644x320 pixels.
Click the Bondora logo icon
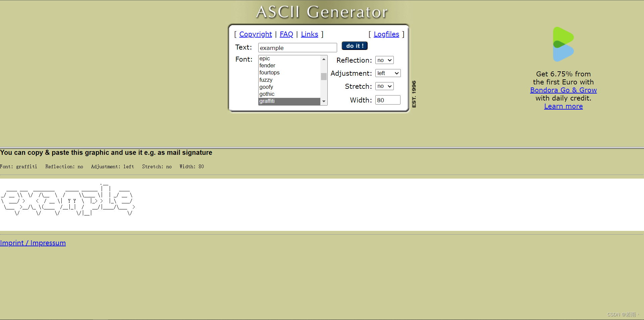(563, 44)
